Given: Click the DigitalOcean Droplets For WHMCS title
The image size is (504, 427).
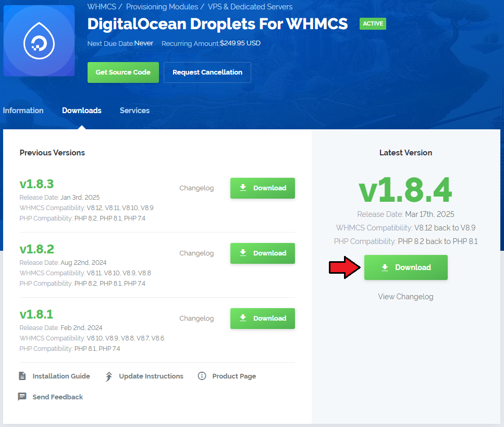Looking at the screenshot, I should click(218, 24).
